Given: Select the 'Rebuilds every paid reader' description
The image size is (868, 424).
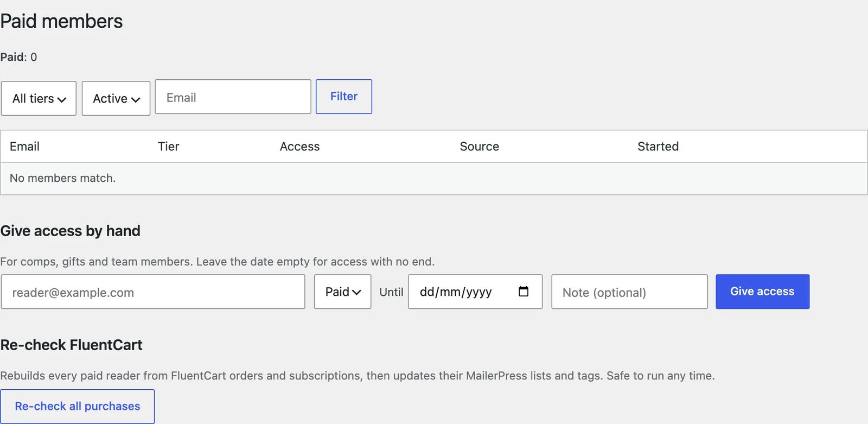Looking at the screenshot, I should click(x=358, y=376).
